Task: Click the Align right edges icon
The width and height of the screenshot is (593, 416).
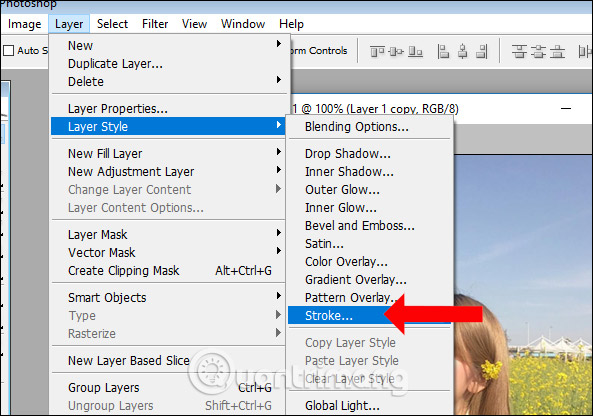Action: coord(481,51)
